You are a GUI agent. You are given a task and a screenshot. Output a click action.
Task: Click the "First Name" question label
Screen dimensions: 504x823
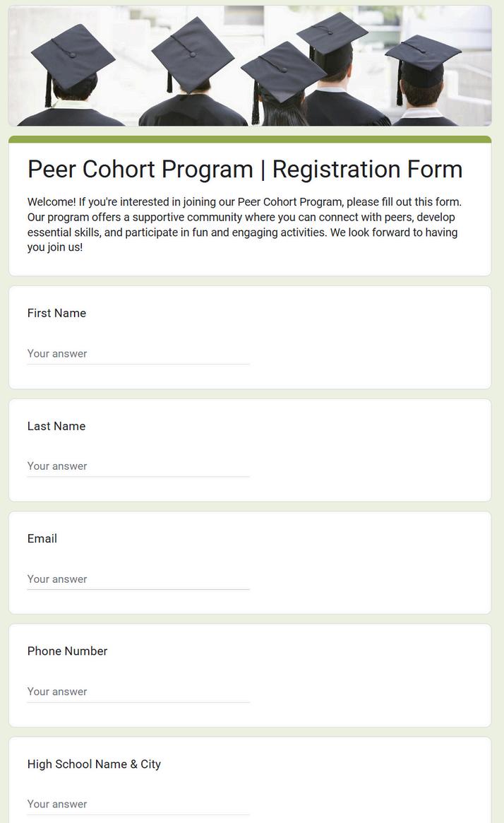(56, 313)
